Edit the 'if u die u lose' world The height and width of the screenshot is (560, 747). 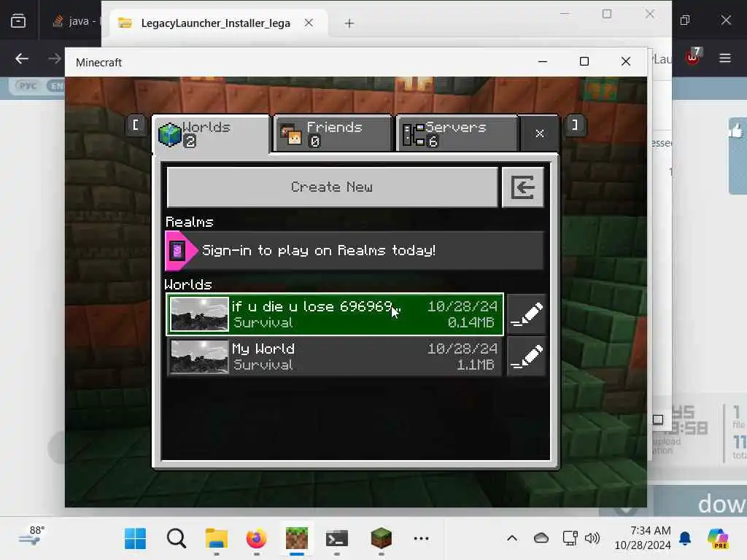click(x=527, y=314)
